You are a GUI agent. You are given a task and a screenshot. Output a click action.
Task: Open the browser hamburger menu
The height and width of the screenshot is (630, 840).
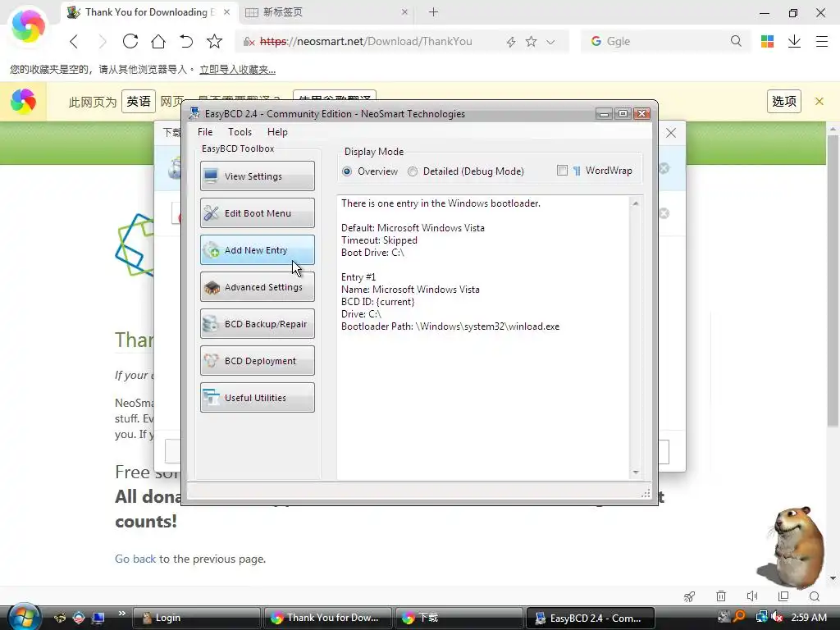point(822,41)
